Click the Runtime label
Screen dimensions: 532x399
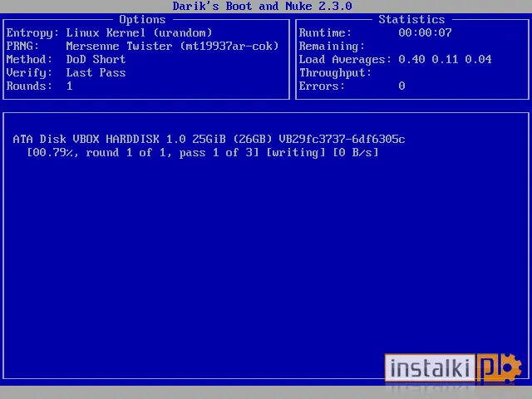click(325, 33)
